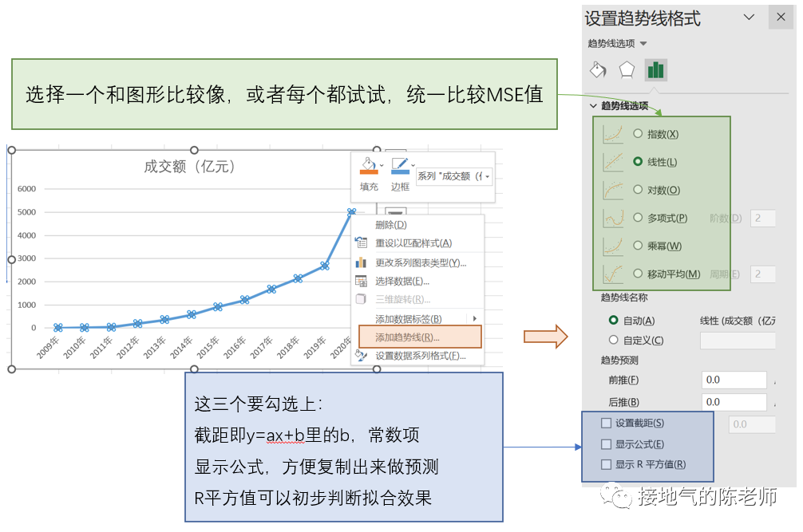Click the Outline (边框) pen icon

coord(400,166)
